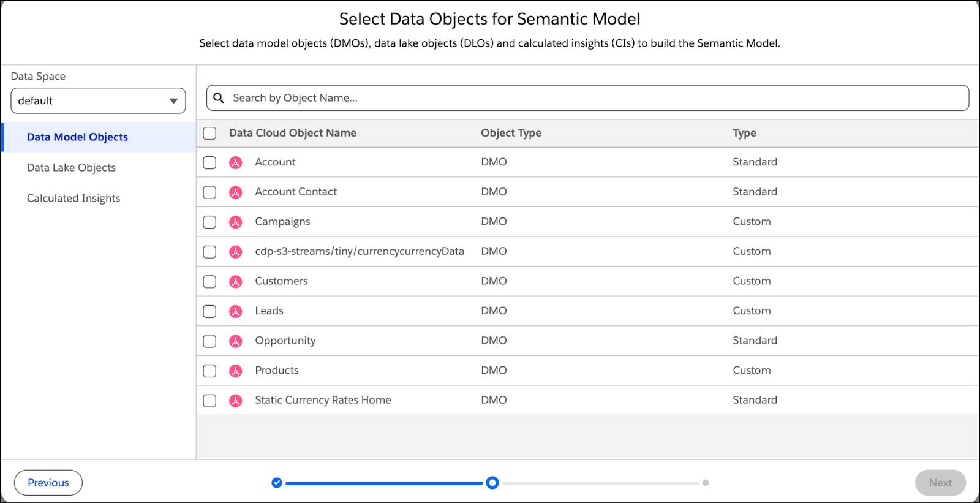Click DMO in the Products row
Screen dimensions: 980x503
494,370
